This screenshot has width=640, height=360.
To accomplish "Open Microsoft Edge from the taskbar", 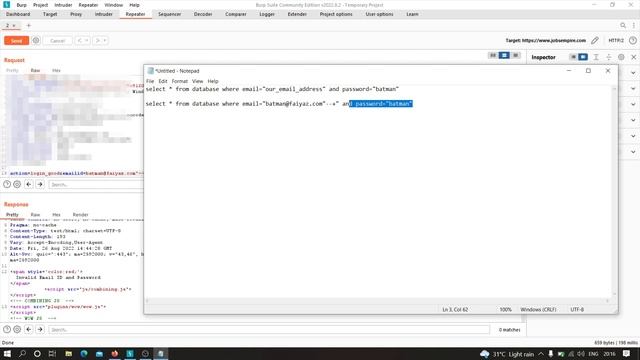I will click(84, 354).
